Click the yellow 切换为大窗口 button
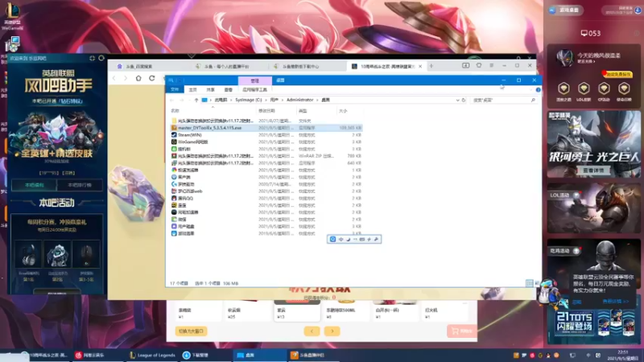The height and width of the screenshot is (362, 644). 191,331
